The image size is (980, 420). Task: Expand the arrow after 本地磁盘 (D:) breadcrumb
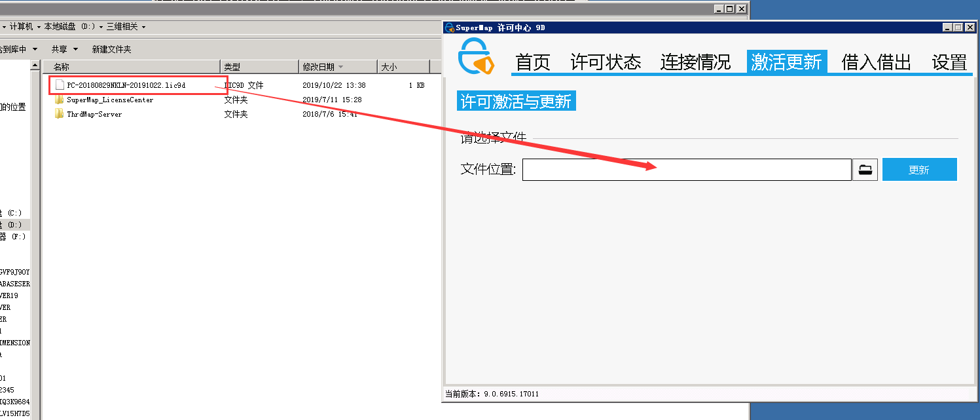pyautogui.click(x=101, y=27)
